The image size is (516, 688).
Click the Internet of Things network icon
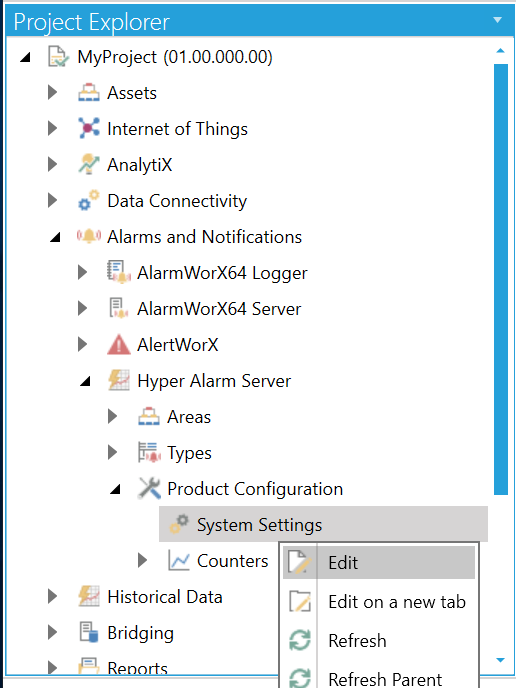point(89,129)
